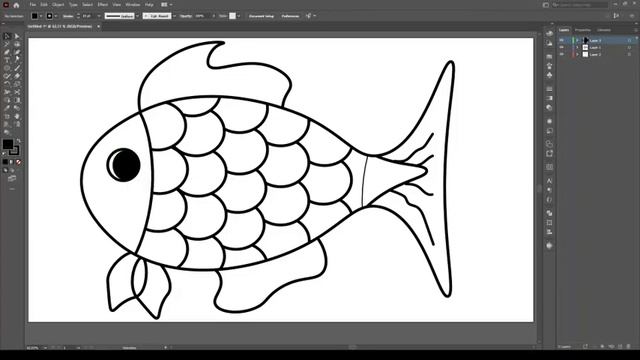Swap fill and stroke colors
640x360 pixels.
tap(18, 140)
